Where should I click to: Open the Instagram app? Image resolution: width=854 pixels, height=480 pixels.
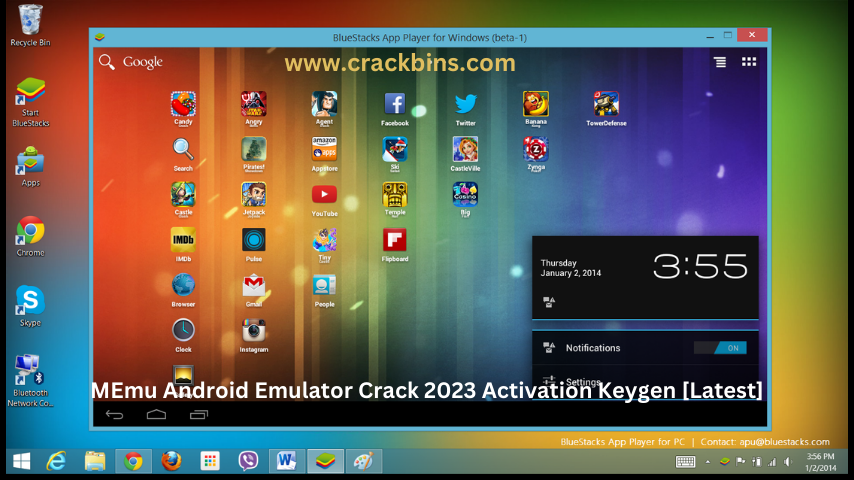(x=254, y=331)
